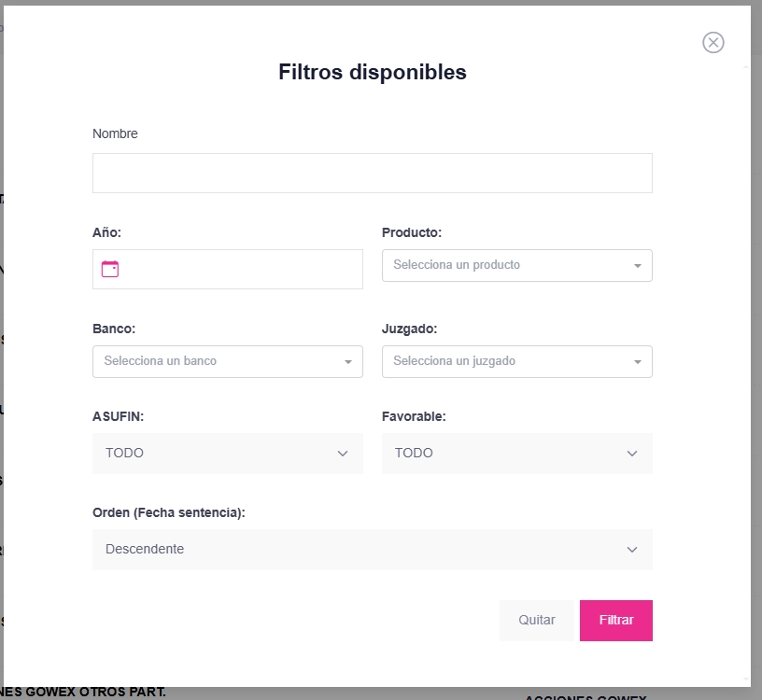
Task: Apply filters with the Filtrar button
Action: click(x=616, y=621)
